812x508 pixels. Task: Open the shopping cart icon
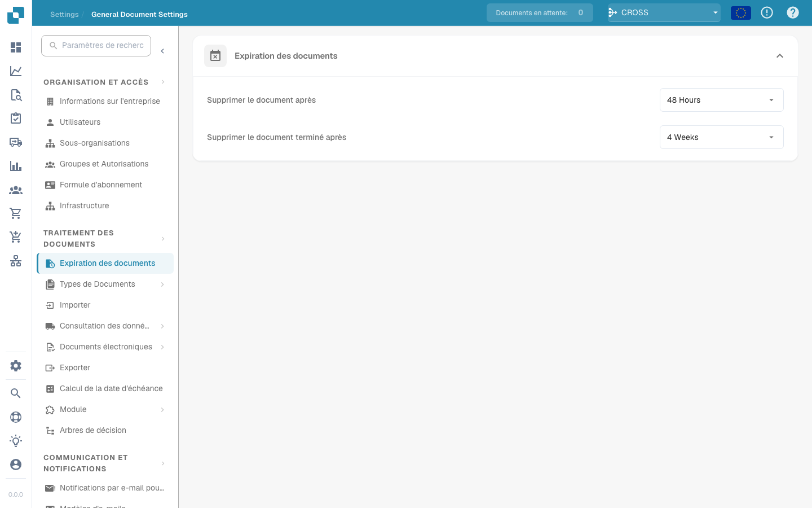[x=16, y=213]
